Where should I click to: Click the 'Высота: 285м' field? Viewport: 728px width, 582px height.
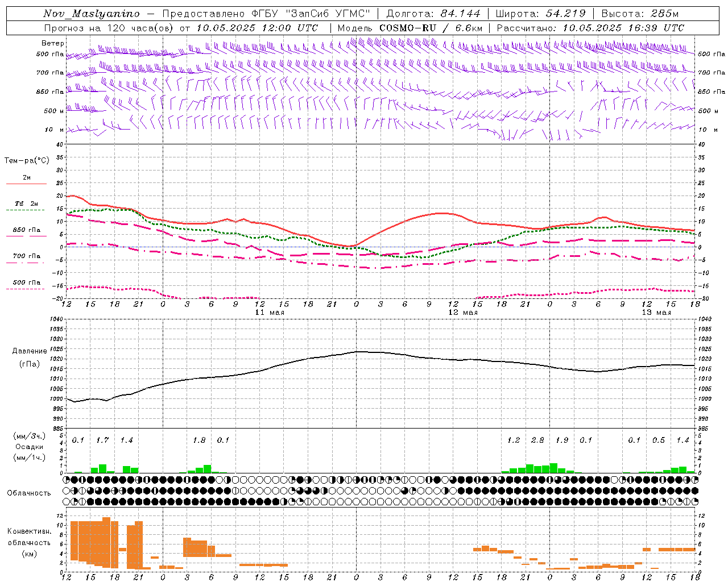coord(640,14)
